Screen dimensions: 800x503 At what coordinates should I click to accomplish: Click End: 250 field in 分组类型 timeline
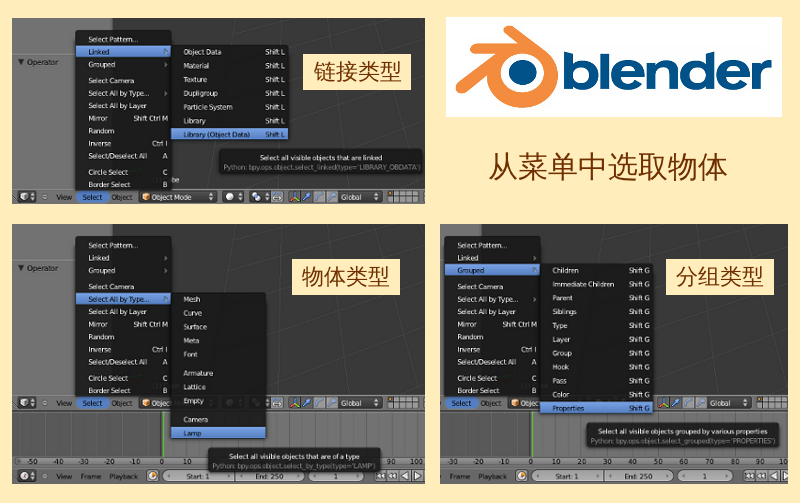click(x=639, y=476)
